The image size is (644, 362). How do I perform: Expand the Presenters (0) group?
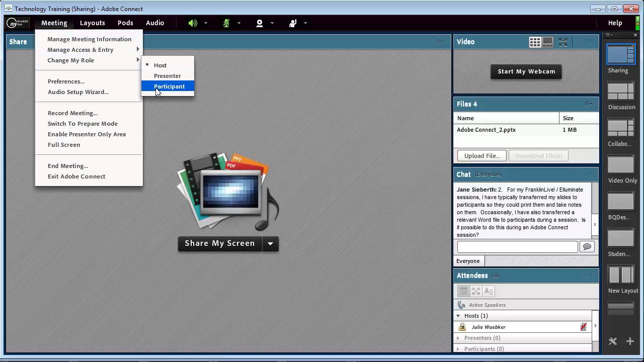(458, 338)
